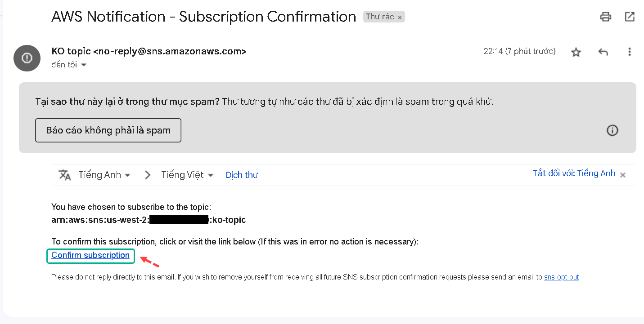Click the 'Dịch thư' translate link
The height and width of the screenshot is (324, 644).
(x=242, y=175)
